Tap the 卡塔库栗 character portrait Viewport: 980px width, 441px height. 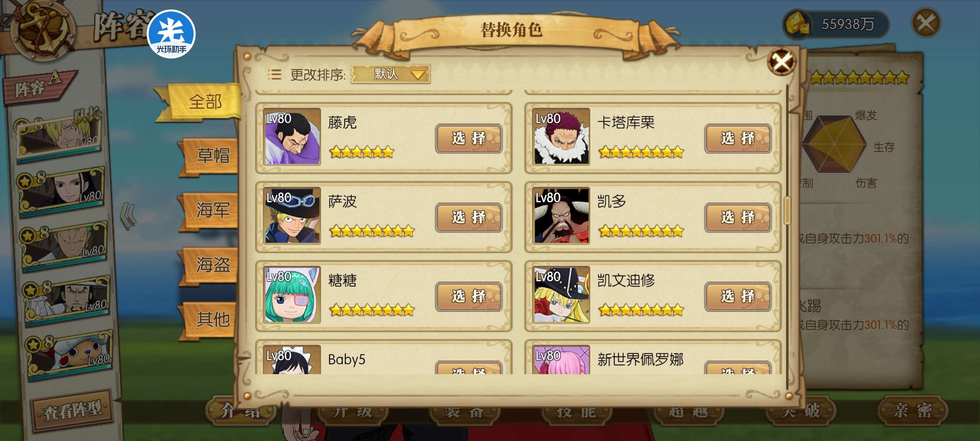(x=561, y=136)
